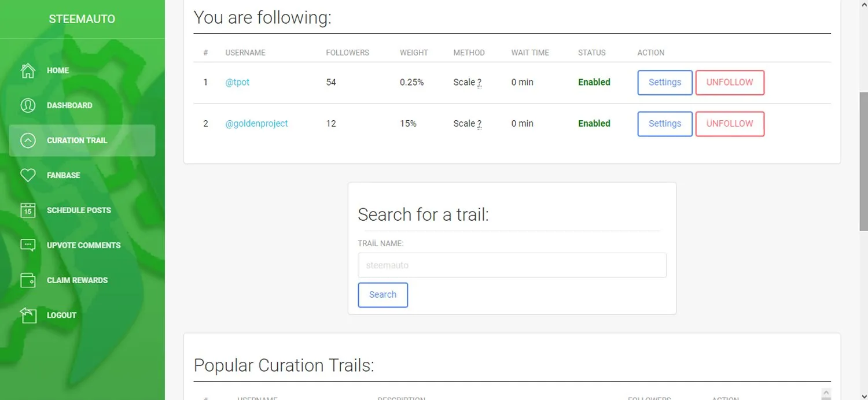Click the STATUS column header
The width and height of the screenshot is (868, 400).
click(x=591, y=53)
